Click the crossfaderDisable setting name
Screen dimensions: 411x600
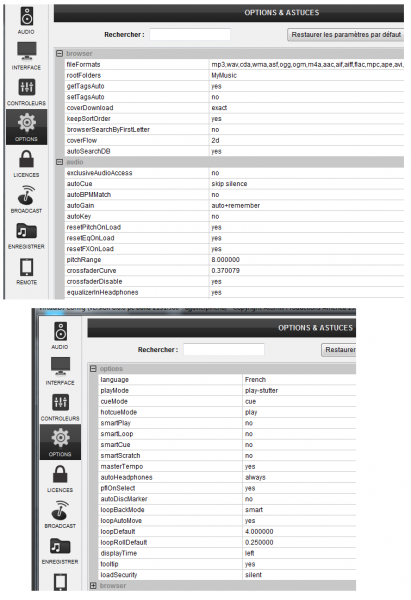pyautogui.click(x=95, y=282)
